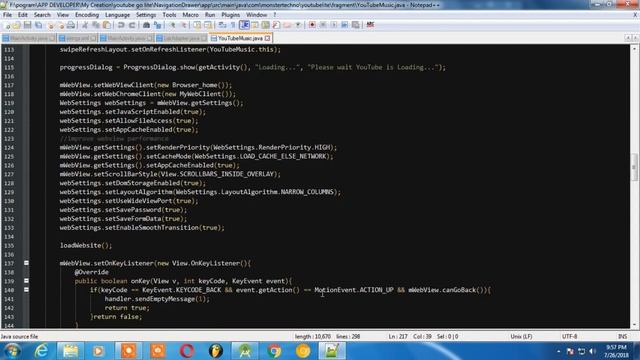Select the YouTubeMusic.java tab
The image size is (640, 360).
click(x=240, y=38)
